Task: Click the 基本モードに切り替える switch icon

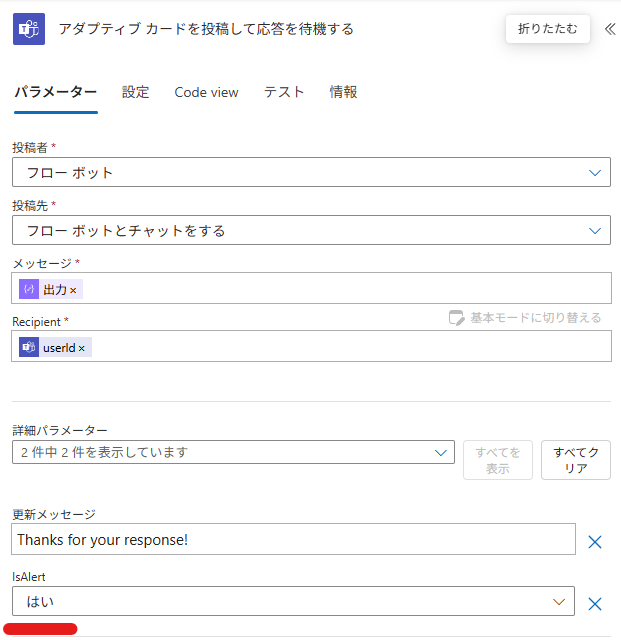Action: pos(456,318)
